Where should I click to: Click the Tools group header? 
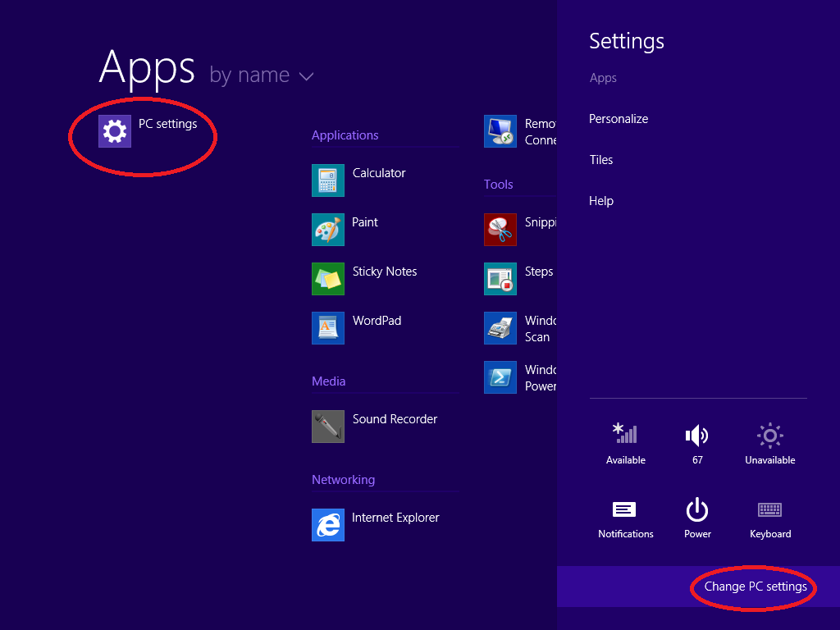(x=498, y=185)
